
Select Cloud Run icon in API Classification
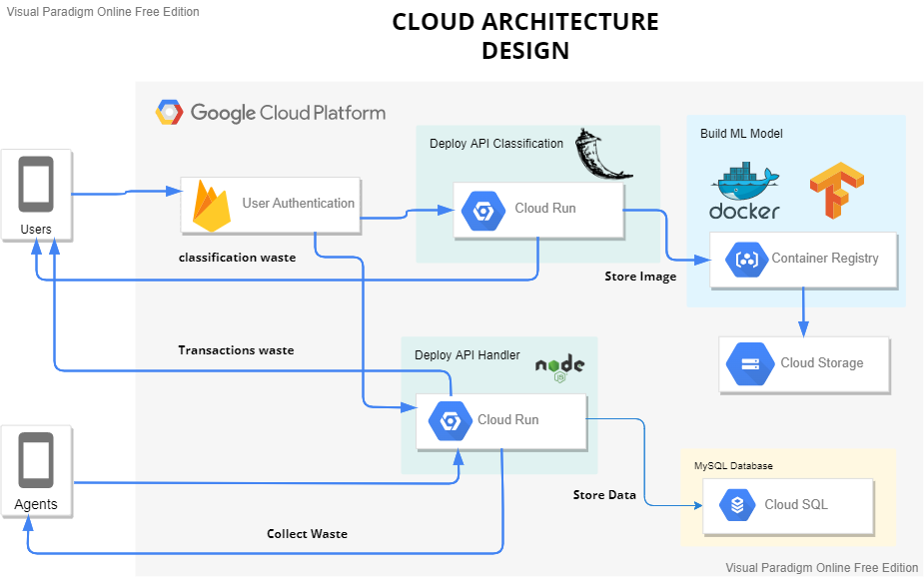point(483,211)
